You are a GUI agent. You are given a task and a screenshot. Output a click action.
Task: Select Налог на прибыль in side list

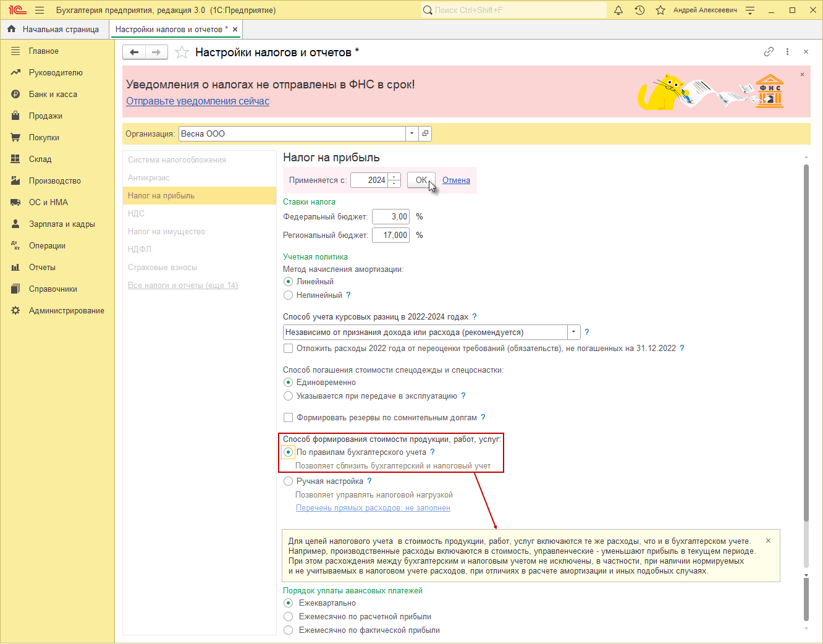199,195
